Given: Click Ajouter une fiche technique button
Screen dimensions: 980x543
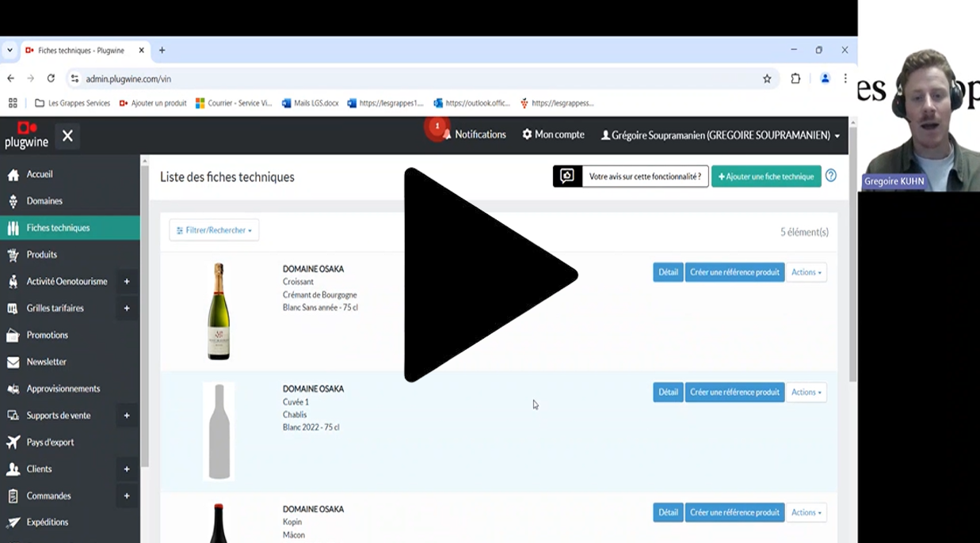Looking at the screenshot, I should point(765,177).
